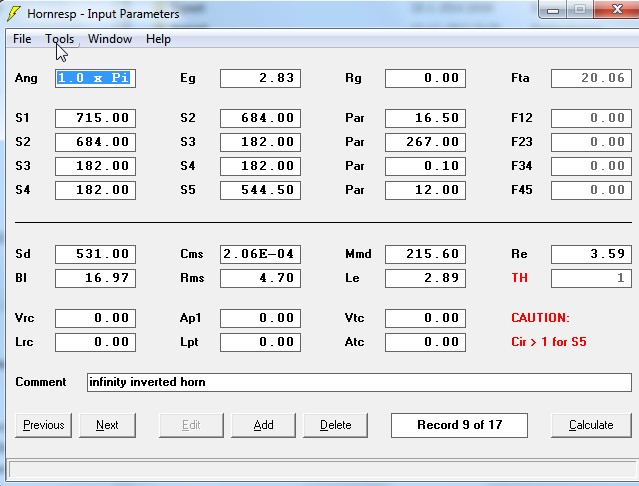Select the Re field showing 3.59
639x486 pixels.
coord(591,254)
